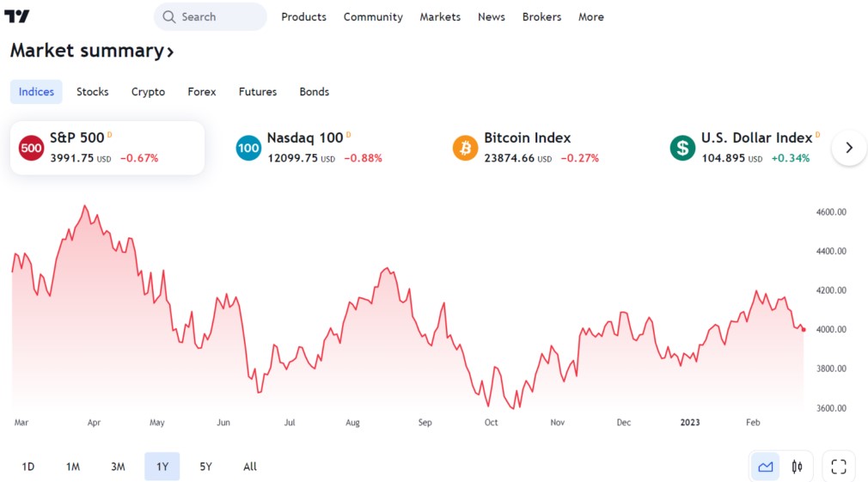The height and width of the screenshot is (482, 868).
Task: Open the Community menu
Action: click(373, 16)
